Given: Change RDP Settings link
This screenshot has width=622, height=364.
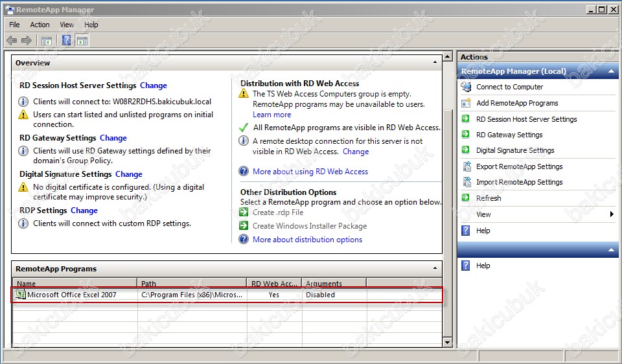Looking at the screenshot, I should [x=84, y=210].
